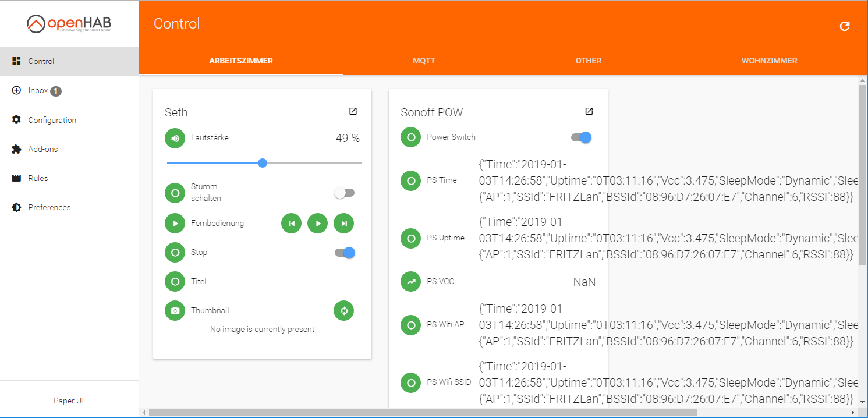Toggle the Stumm schalten mute switch

(344, 193)
